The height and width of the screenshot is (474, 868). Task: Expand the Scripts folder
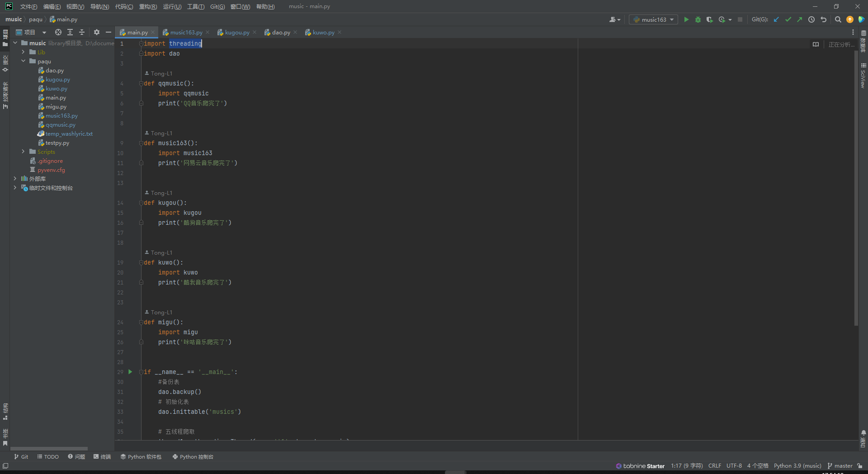24,152
